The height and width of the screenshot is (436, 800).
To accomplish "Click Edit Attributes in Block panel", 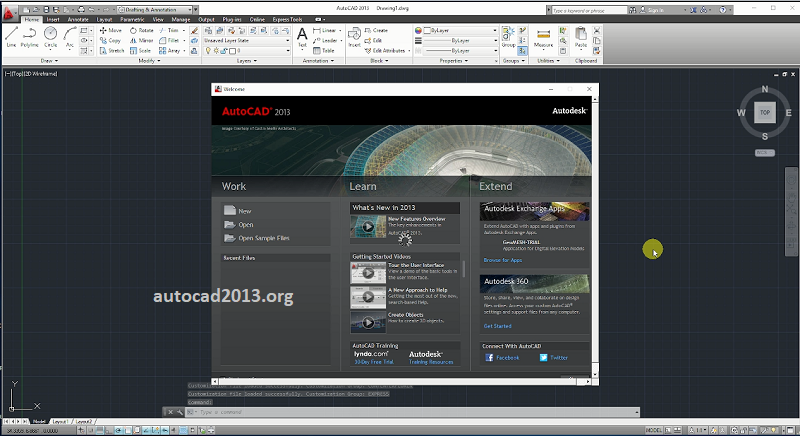I will [x=385, y=50].
